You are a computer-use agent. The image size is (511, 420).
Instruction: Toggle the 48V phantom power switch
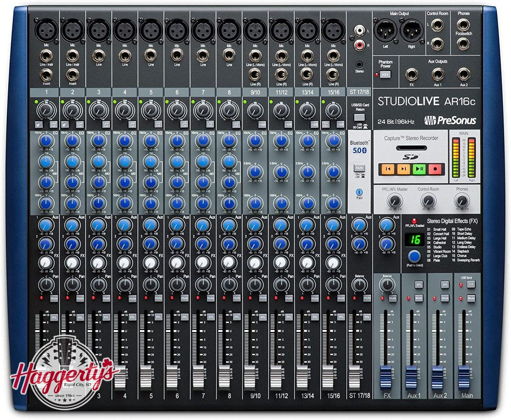click(385, 74)
